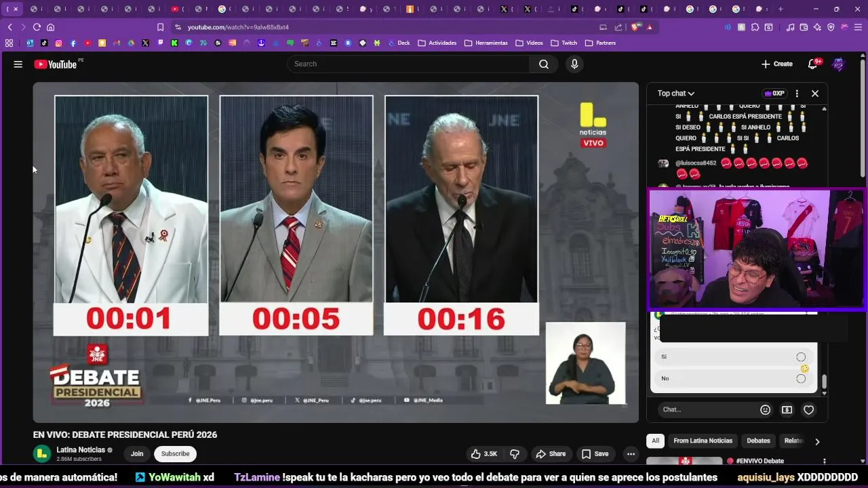This screenshot has height=488, width=868.
Task: Open the YouTube guide hamburger menu
Action: pos(18,64)
